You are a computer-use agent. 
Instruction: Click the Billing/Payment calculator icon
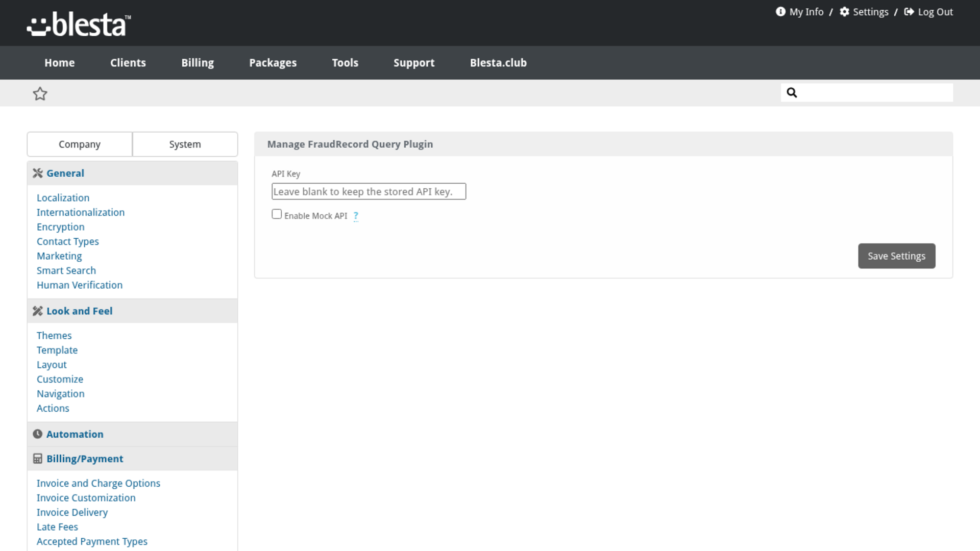[38, 459]
